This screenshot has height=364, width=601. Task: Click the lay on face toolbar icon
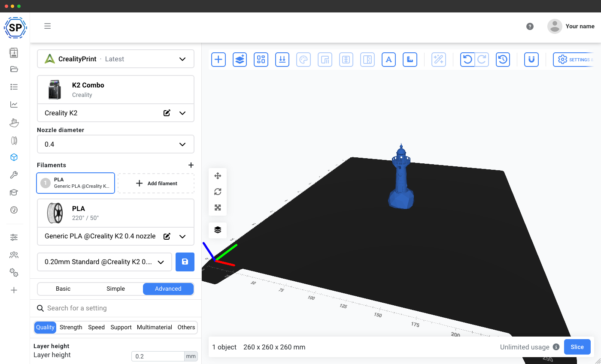point(282,60)
